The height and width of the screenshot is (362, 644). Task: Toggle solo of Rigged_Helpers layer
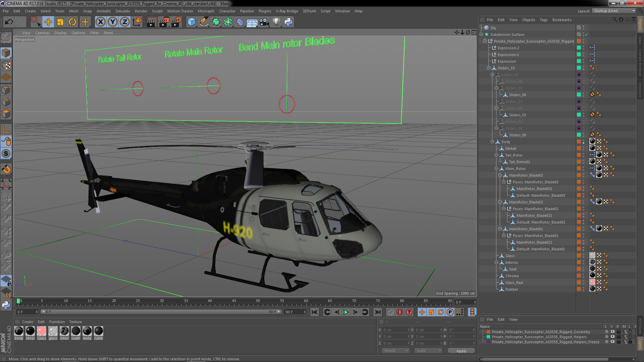point(606,337)
